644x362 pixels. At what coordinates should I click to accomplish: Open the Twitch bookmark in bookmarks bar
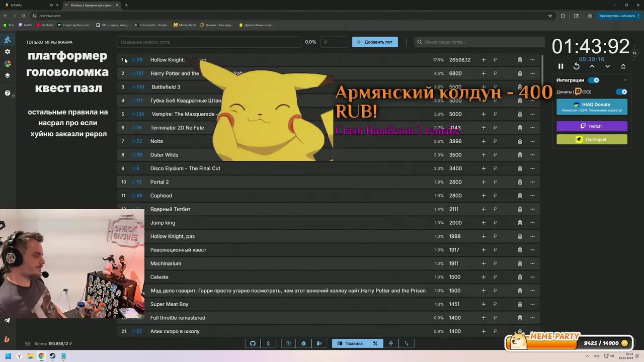(x=25, y=25)
